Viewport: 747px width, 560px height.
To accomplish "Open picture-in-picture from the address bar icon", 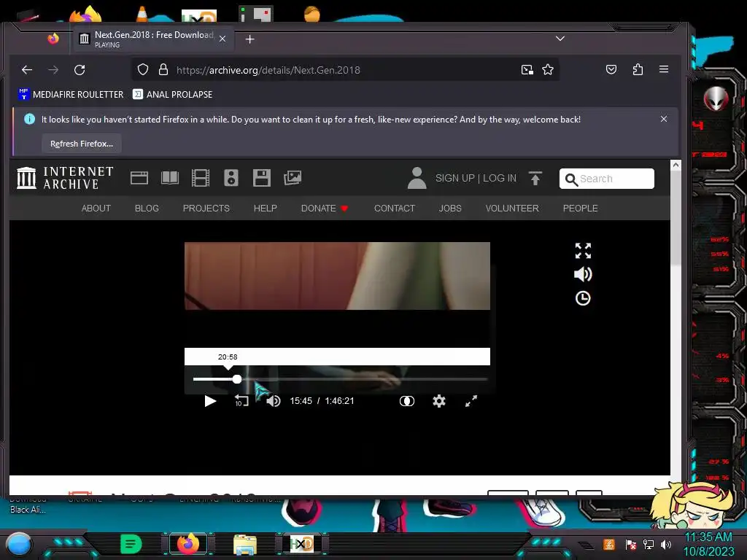I will click(527, 70).
